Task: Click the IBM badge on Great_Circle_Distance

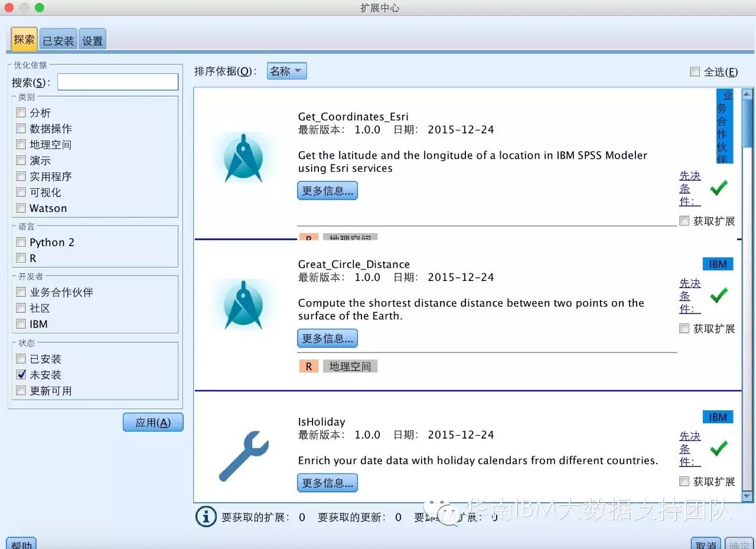Action: coord(718,264)
